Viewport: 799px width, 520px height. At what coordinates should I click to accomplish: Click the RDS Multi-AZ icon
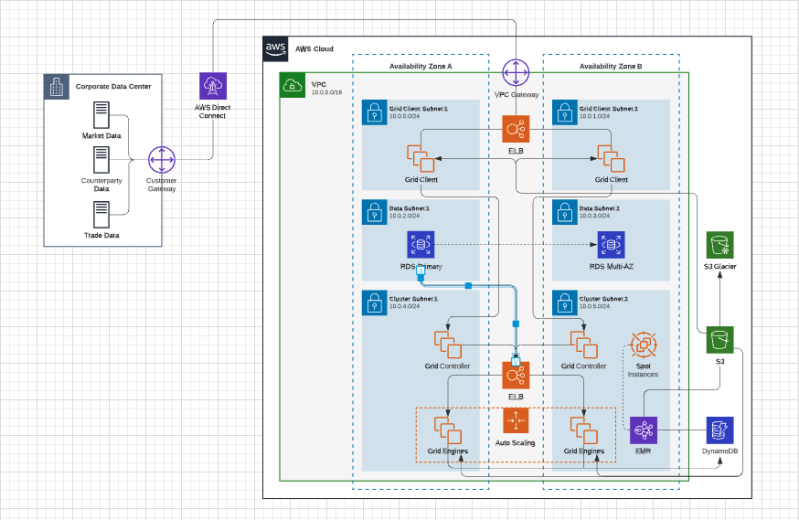[x=610, y=245]
